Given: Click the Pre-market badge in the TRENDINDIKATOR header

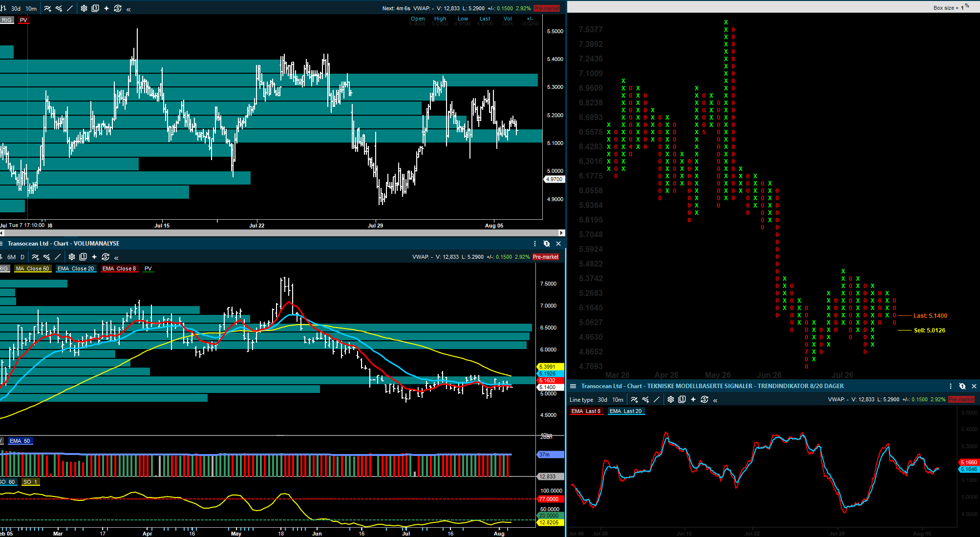Looking at the screenshot, I should 961,399.
